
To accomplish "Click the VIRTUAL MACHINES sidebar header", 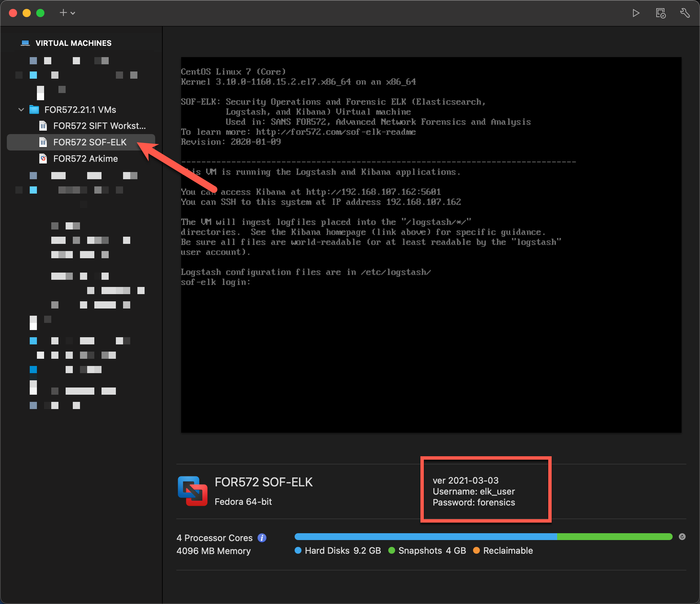I will [73, 43].
